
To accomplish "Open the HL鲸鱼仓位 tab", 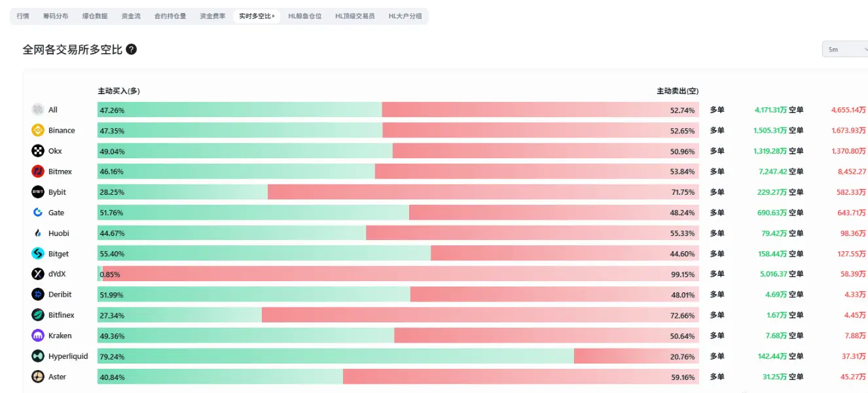I will 305,16.
